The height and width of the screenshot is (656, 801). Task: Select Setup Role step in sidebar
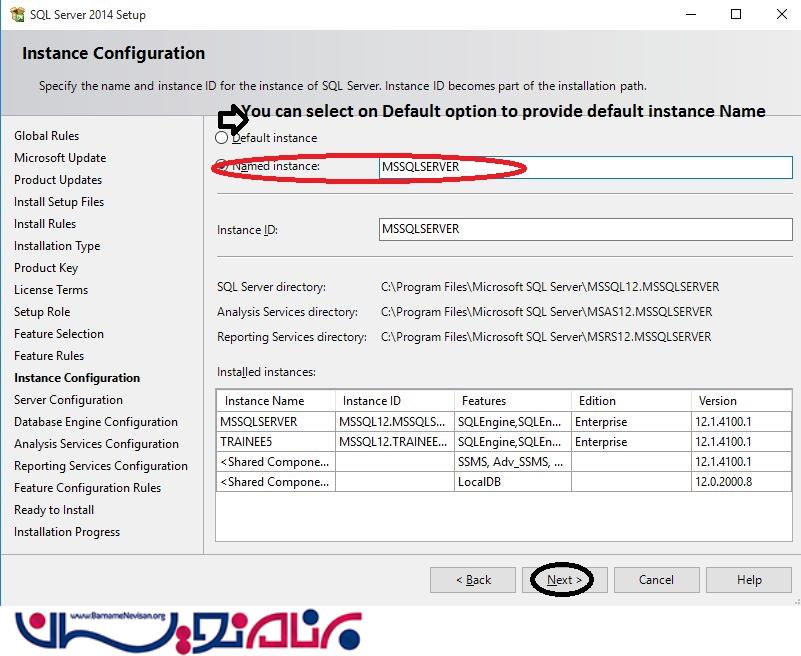pos(42,312)
